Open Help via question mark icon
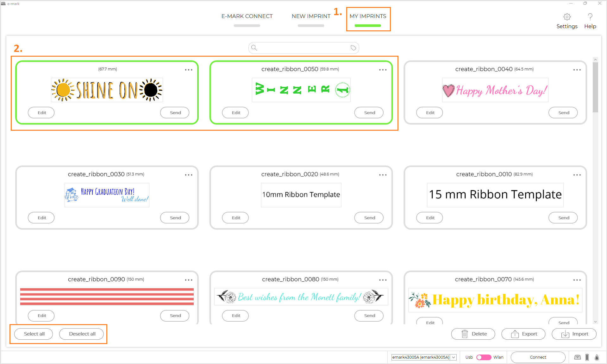The height and width of the screenshot is (364, 607). (590, 17)
